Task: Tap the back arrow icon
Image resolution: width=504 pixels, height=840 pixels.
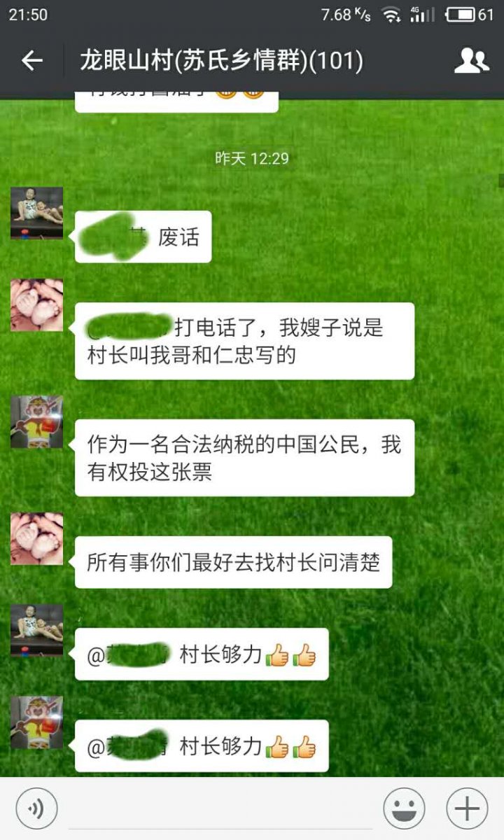Action: [32, 62]
